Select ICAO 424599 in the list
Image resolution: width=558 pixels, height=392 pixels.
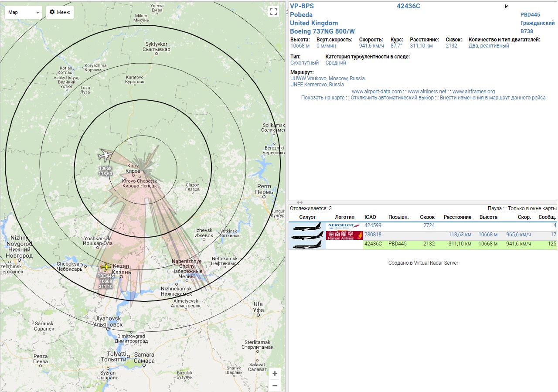click(373, 225)
